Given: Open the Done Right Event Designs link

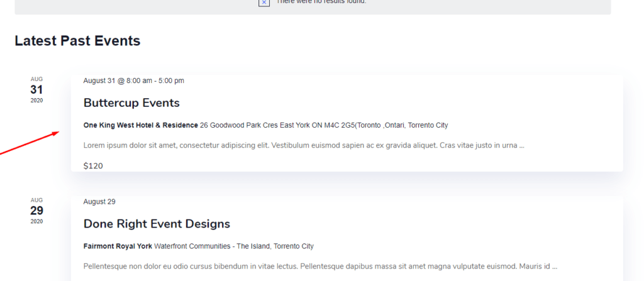Looking at the screenshot, I should pos(157,224).
